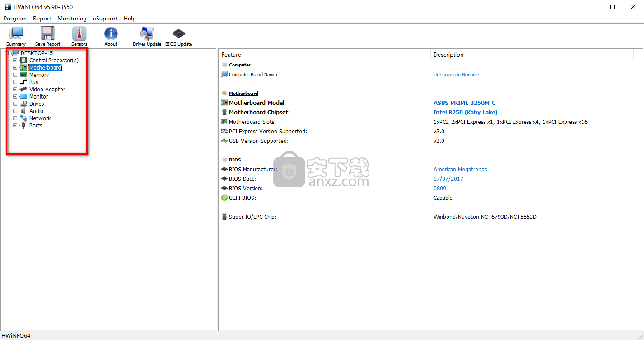Screen dimensions: 644x340
Task: Click the About info icon
Action: point(111,33)
